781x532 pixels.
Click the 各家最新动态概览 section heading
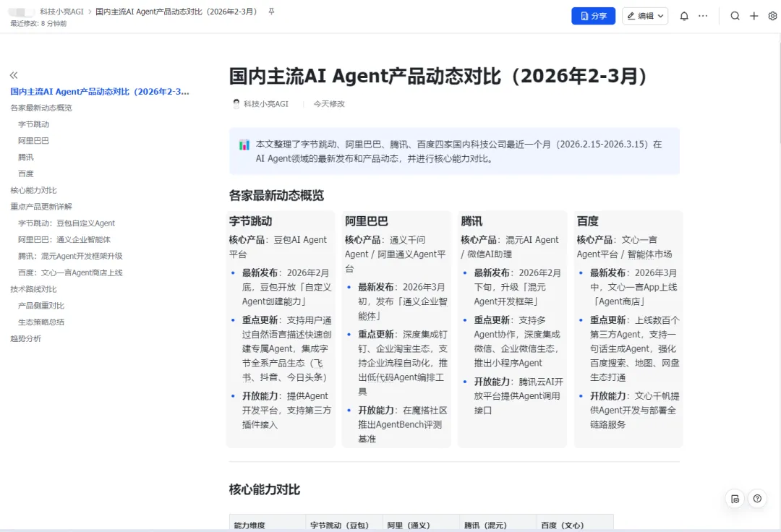[x=276, y=195]
